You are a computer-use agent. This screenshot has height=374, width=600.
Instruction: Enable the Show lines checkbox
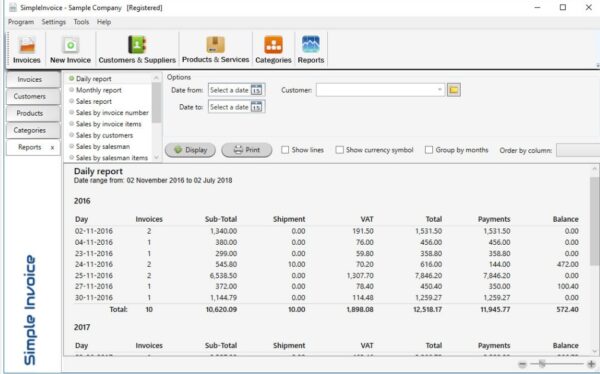[285, 150]
